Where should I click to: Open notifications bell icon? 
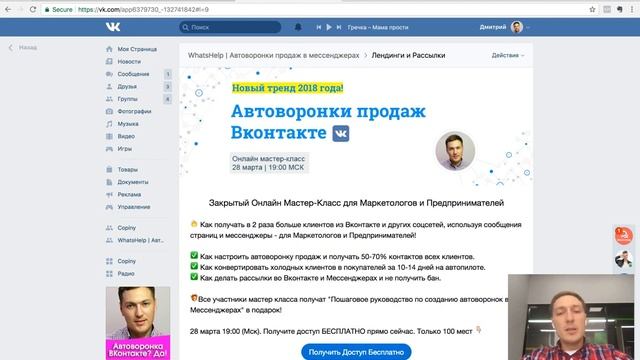coord(298,27)
